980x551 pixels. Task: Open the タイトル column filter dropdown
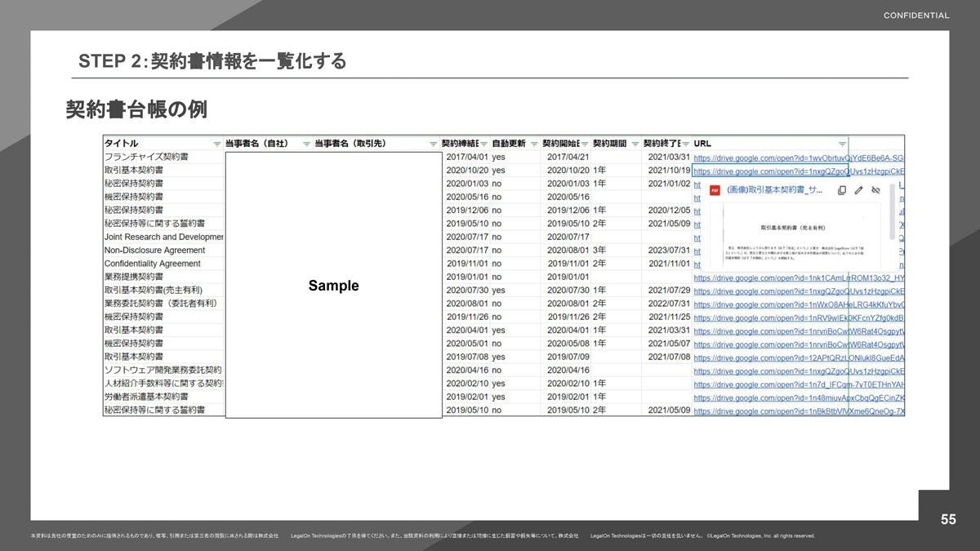pos(216,144)
